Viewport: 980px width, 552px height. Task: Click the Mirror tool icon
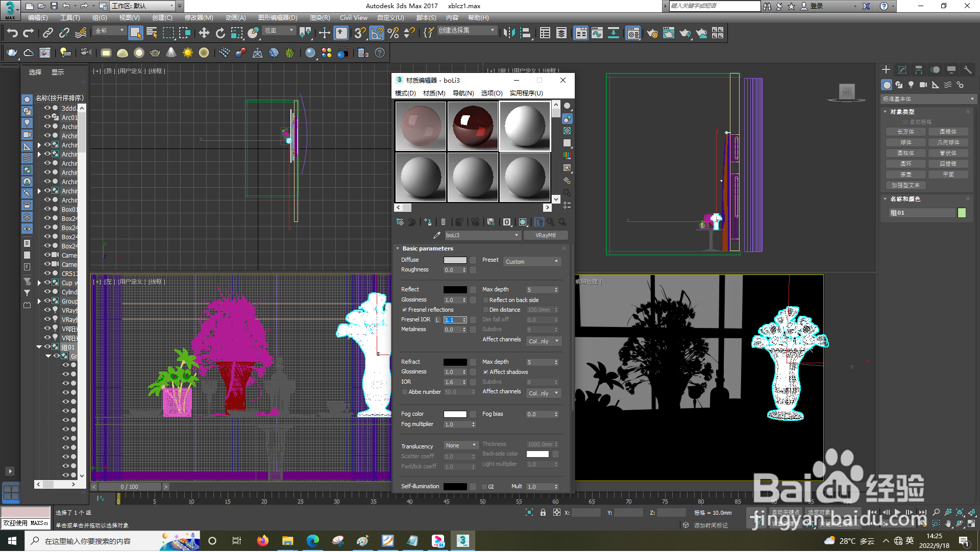(x=508, y=33)
